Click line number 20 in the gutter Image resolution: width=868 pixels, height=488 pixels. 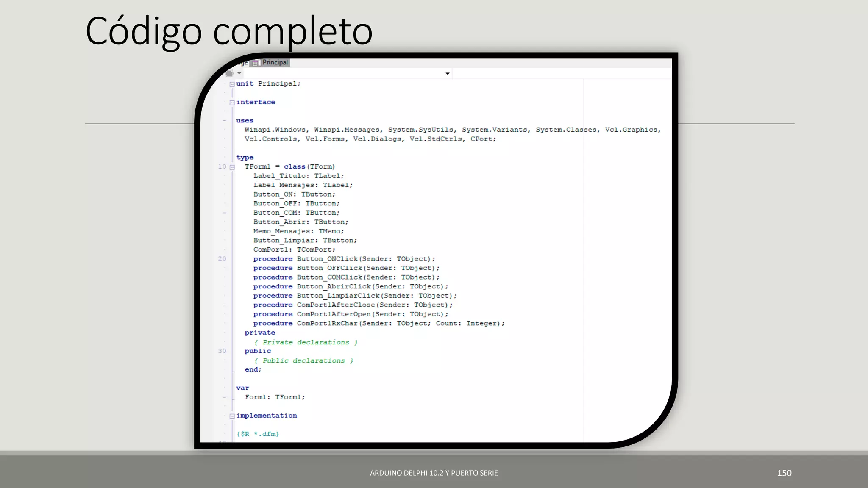pos(222,259)
